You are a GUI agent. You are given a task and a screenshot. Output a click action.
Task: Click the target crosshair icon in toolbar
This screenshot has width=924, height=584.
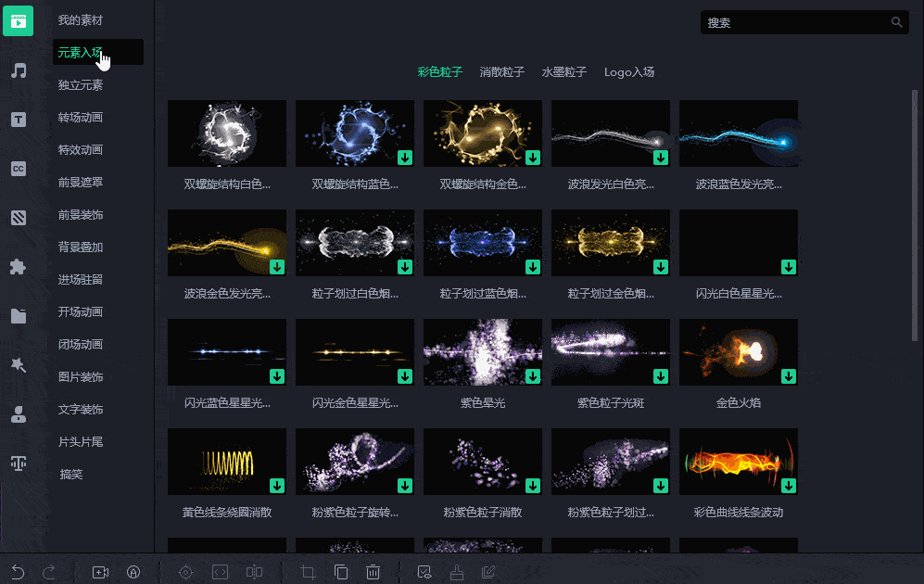click(x=185, y=572)
